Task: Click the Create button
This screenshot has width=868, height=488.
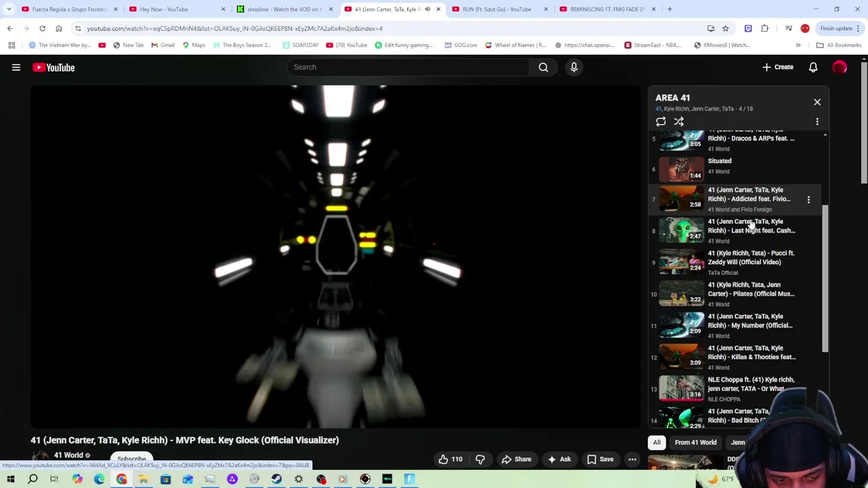Action: pyautogui.click(x=778, y=67)
